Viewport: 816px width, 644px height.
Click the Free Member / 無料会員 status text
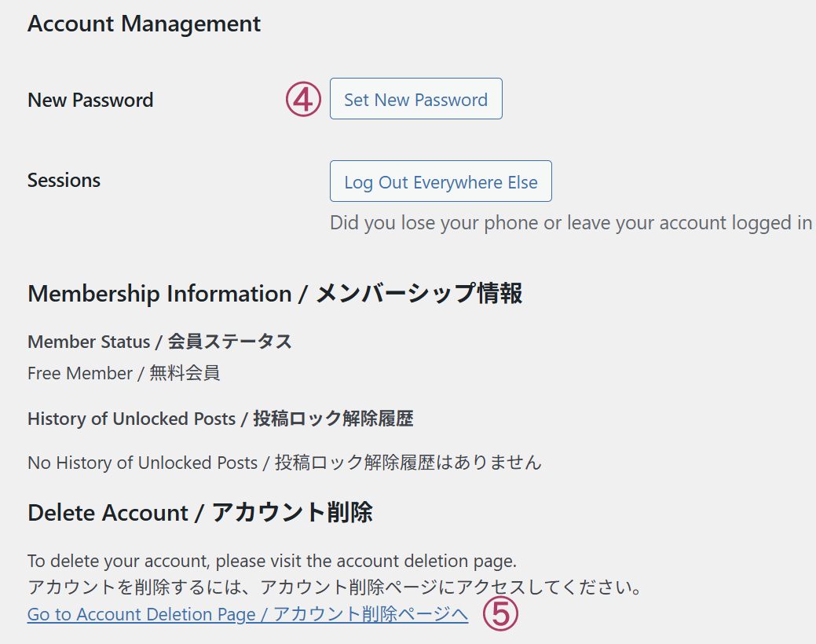click(x=123, y=373)
